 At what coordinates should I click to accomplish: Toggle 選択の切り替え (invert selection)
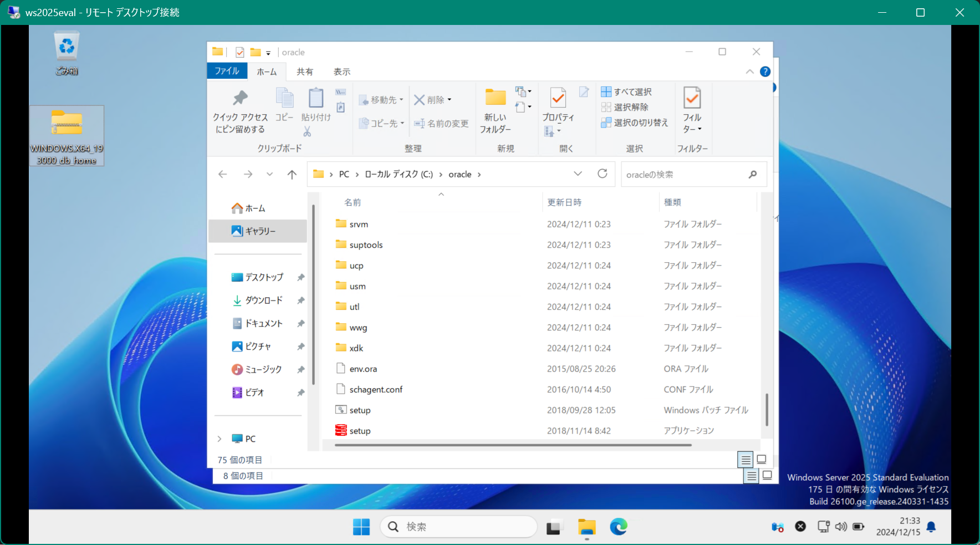point(635,123)
